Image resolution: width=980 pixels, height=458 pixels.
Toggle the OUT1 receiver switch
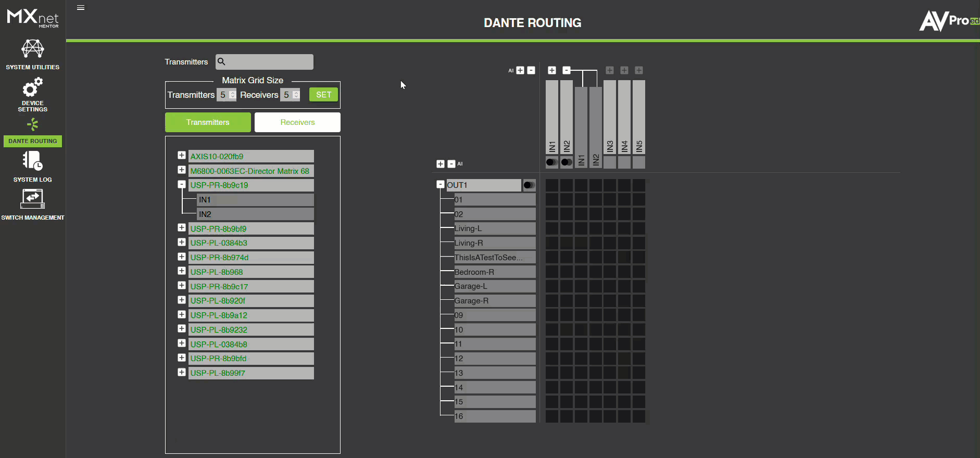(529, 185)
